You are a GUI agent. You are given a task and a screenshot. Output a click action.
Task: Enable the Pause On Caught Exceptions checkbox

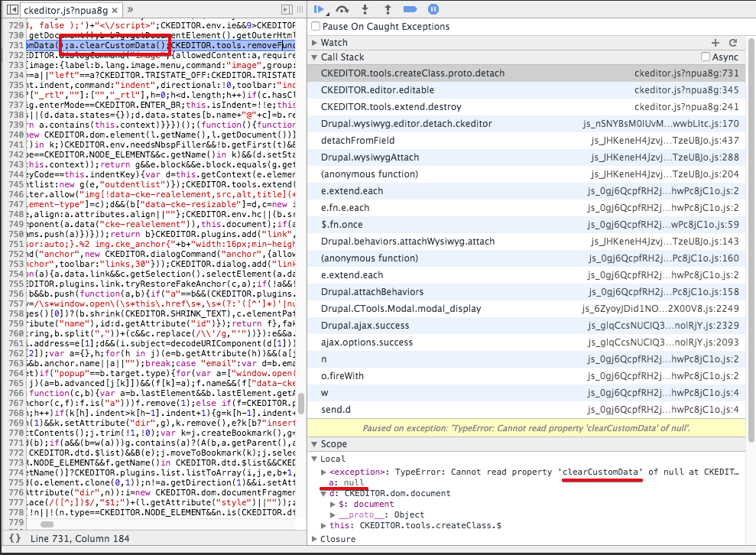point(315,25)
